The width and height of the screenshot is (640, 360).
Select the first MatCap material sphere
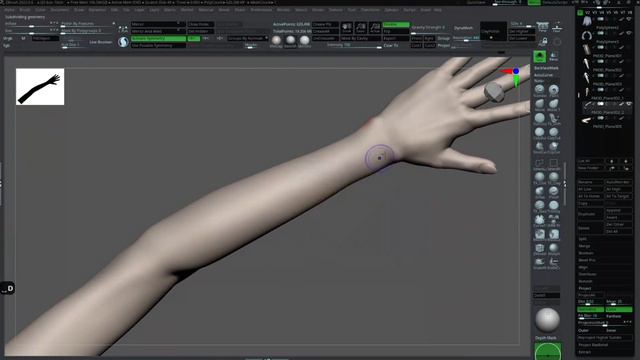tap(276, 40)
